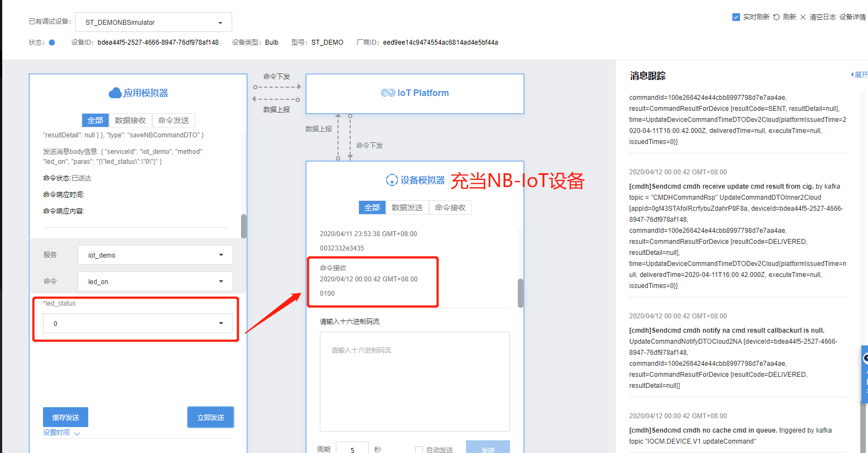Click the IoT Platform logo icon

click(388, 93)
